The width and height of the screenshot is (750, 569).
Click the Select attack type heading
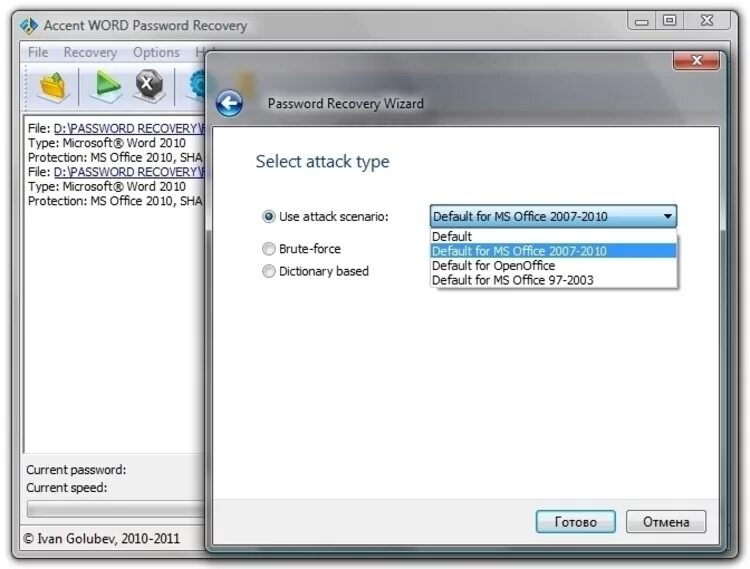(x=322, y=162)
